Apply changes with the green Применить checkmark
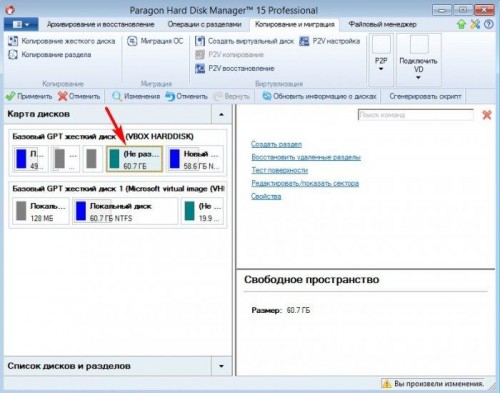 pos(11,96)
